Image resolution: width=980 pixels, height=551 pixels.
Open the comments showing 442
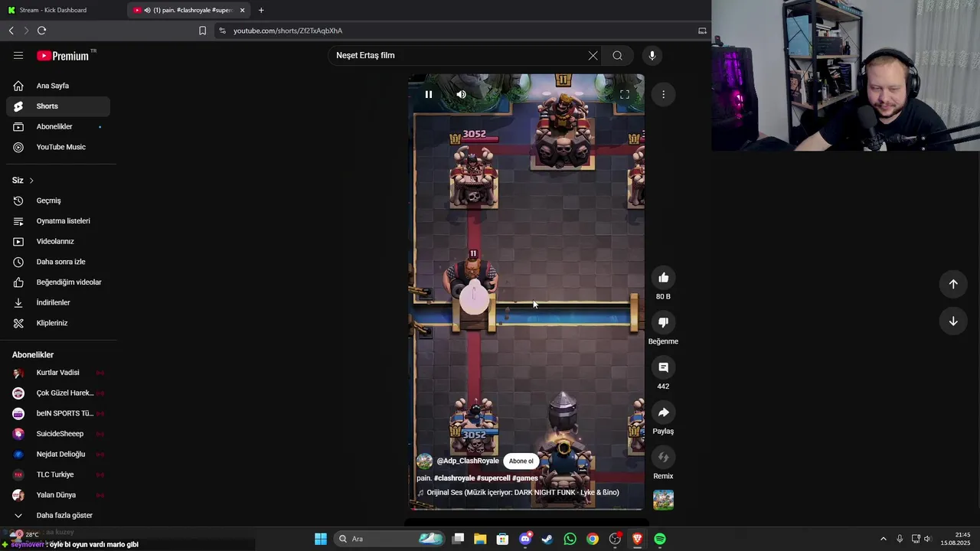[x=663, y=367]
